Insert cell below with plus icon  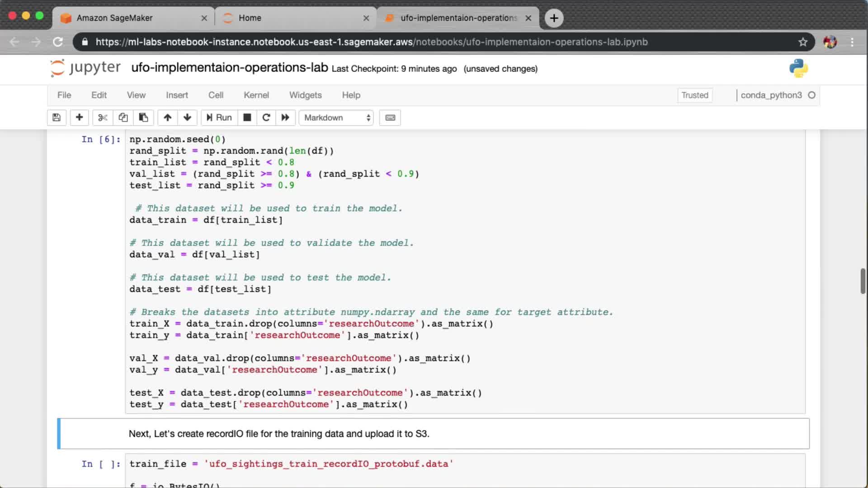tap(79, 117)
